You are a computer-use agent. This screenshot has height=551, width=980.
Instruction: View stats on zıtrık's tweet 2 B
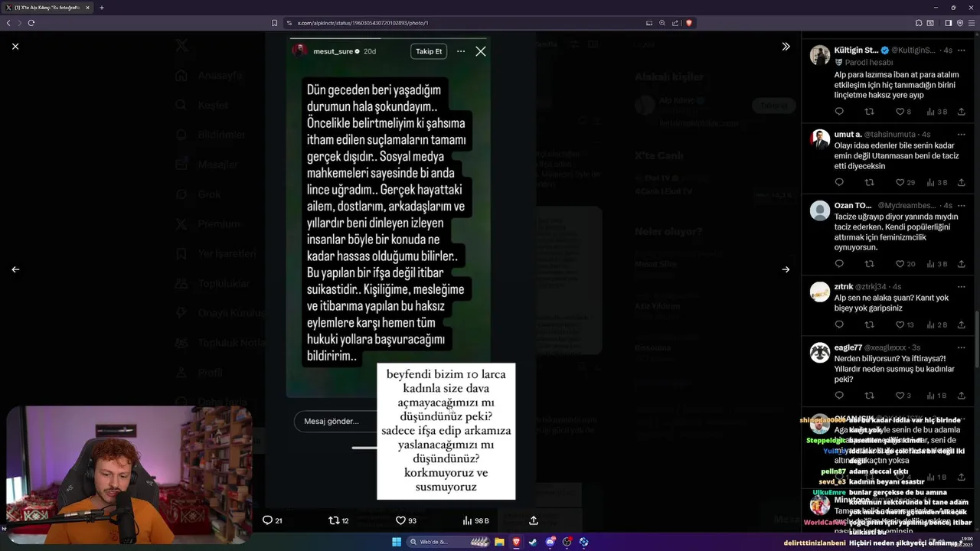937,325
